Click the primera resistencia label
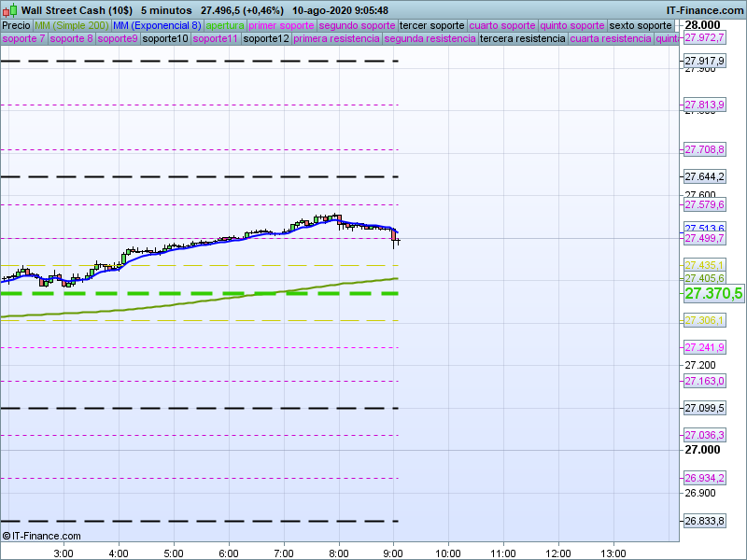This screenshot has width=747, height=560. point(336,39)
